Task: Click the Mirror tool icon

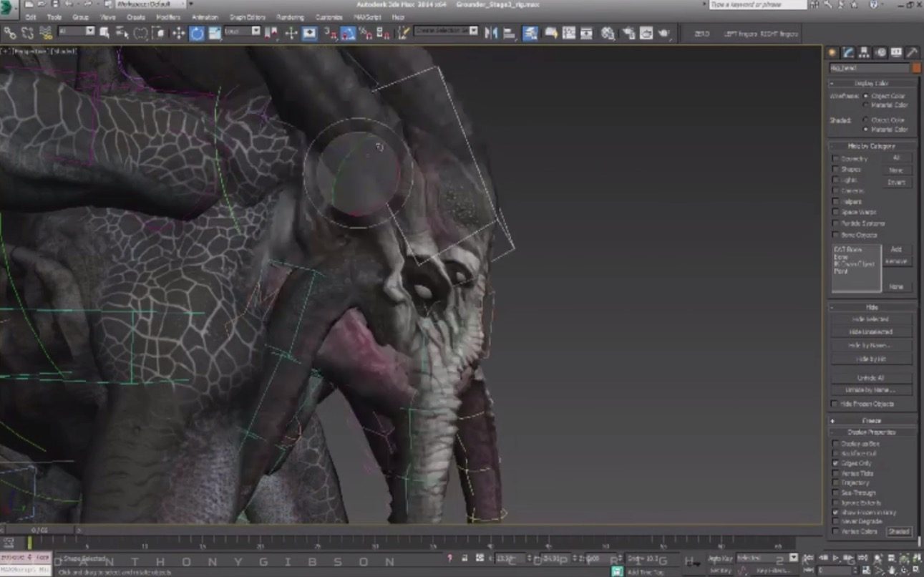Action: tap(491, 33)
